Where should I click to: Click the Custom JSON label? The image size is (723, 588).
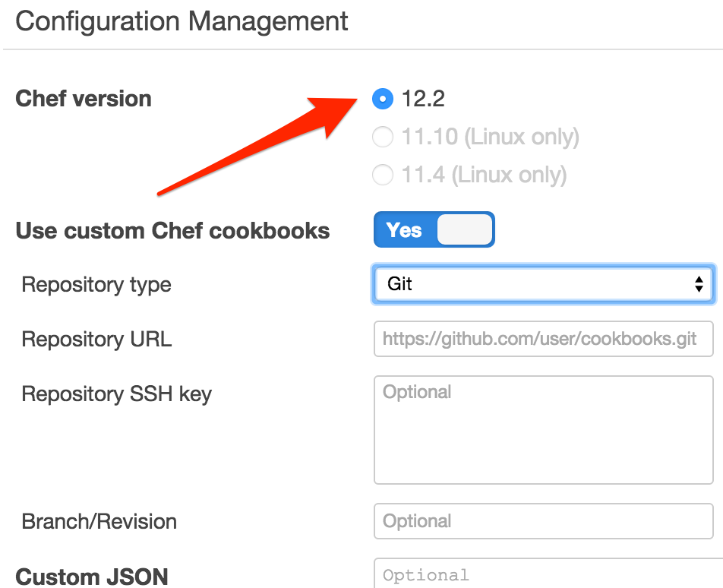point(92,576)
